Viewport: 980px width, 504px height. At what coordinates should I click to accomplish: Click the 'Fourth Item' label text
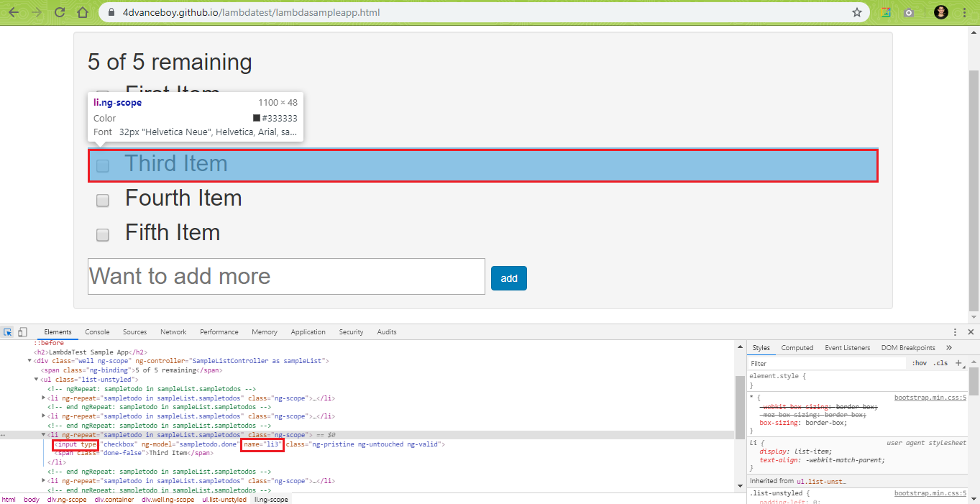[x=183, y=198]
